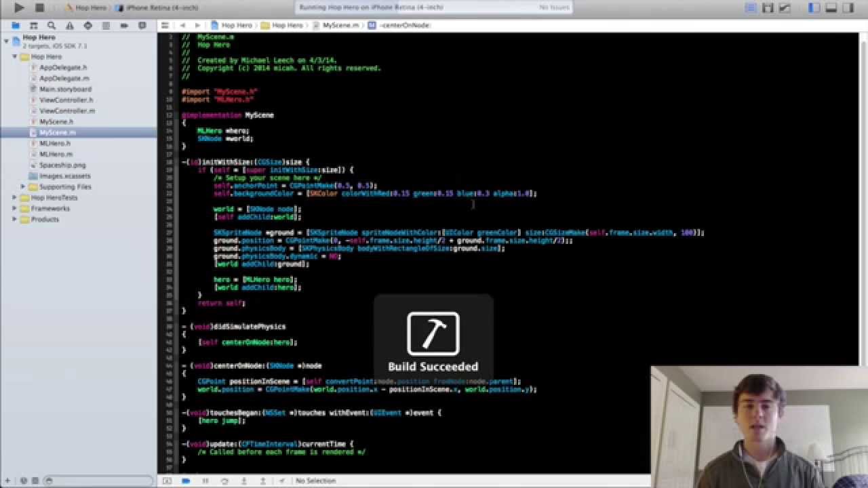Show the Symbol navigator
Screen dimensions: 868x488
[33, 25]
